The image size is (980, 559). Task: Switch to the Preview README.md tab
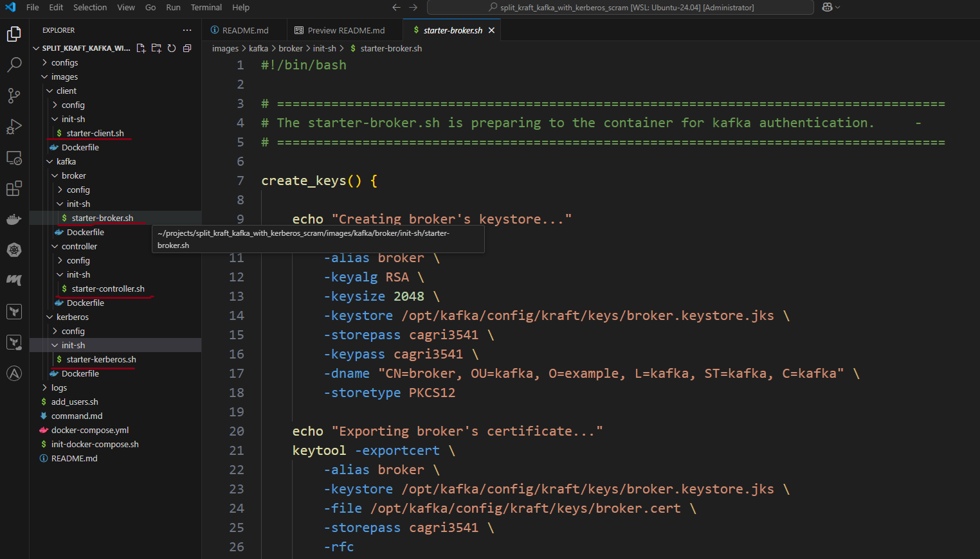click(346, 30)
